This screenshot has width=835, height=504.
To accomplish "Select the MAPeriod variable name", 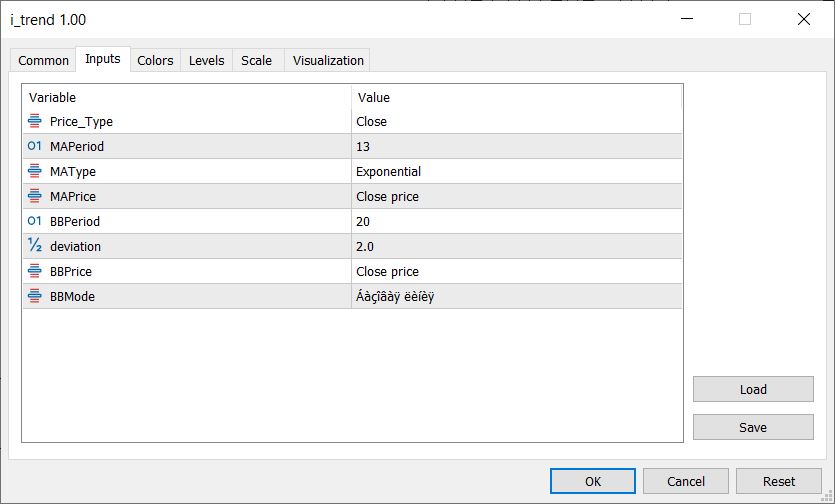I will [77, 147].
